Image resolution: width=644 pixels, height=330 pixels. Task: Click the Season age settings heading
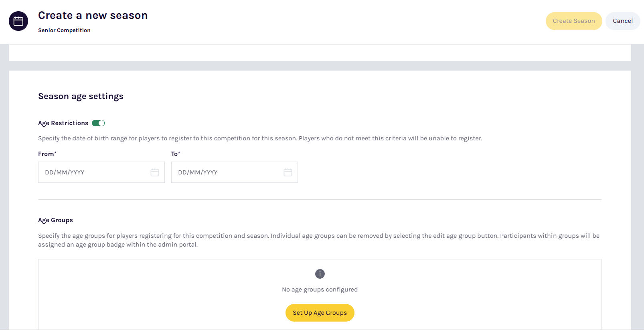(81, 96)
